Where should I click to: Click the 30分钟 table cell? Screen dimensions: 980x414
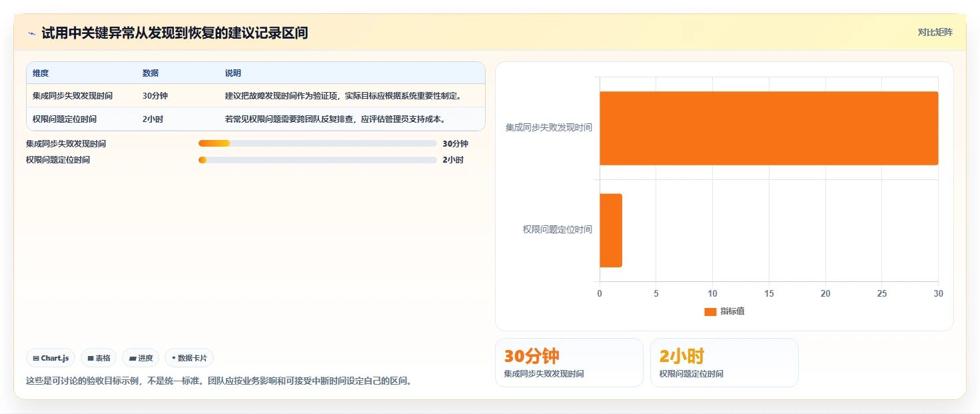pos(155,95)
